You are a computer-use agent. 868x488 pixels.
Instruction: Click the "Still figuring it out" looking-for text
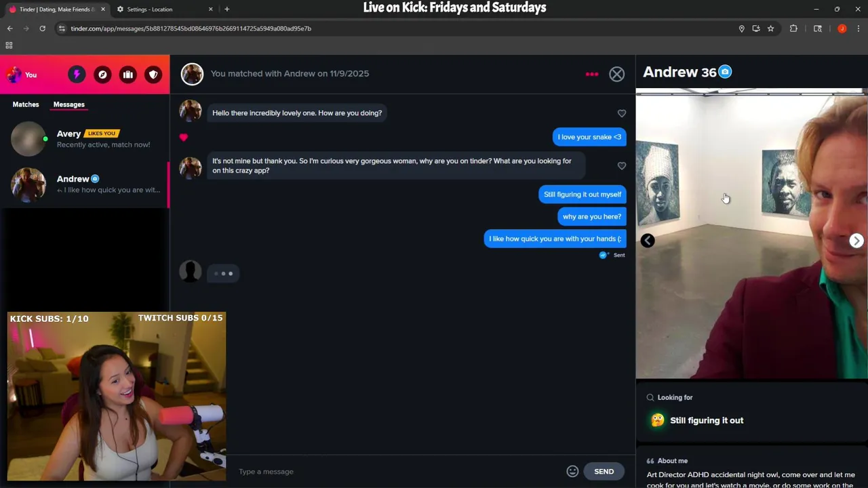click(707, 420)
